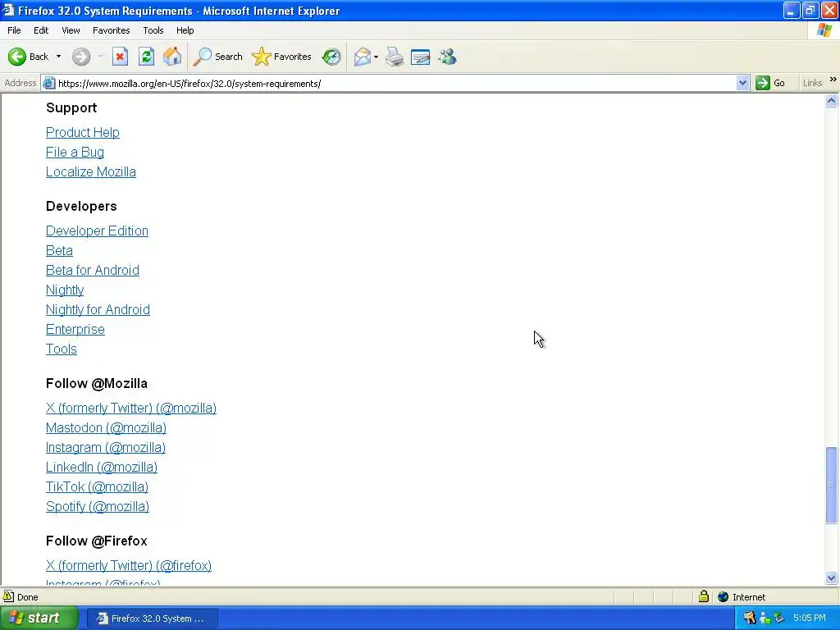Open Nightly for Android link
The image size is (840, 630).
click(98, 309)
